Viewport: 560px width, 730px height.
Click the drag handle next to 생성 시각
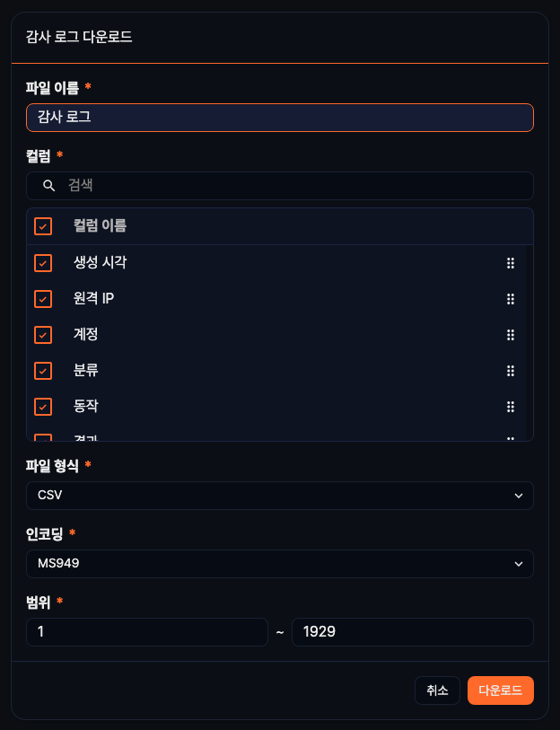[510, 263]
